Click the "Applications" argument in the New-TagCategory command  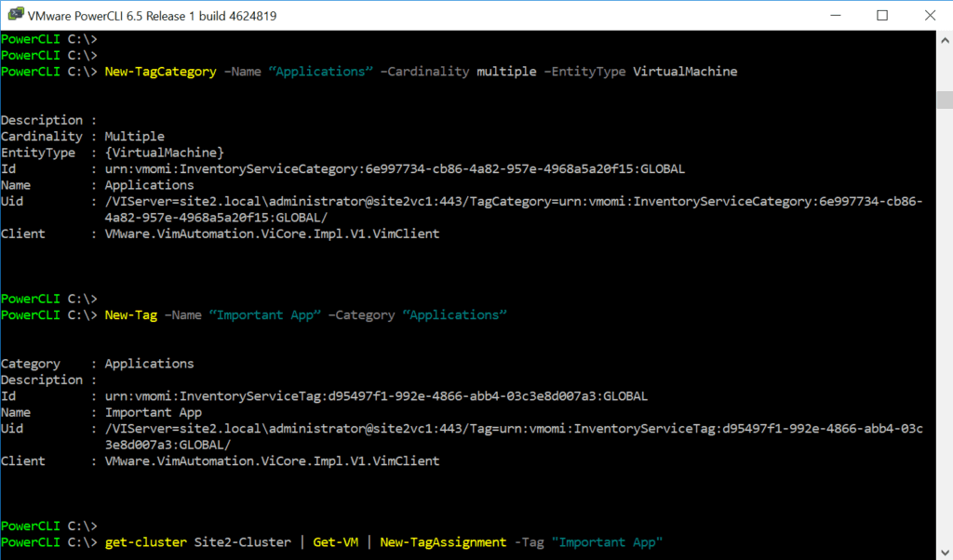coord(321,72)
